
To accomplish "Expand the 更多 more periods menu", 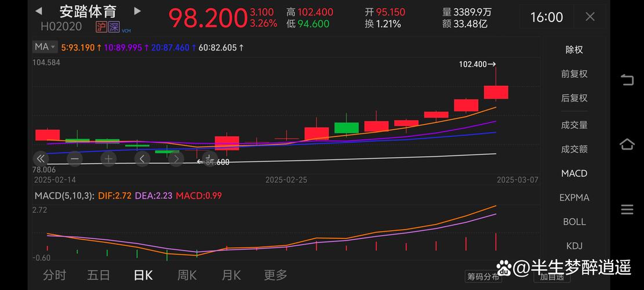I will coord(275,275).
